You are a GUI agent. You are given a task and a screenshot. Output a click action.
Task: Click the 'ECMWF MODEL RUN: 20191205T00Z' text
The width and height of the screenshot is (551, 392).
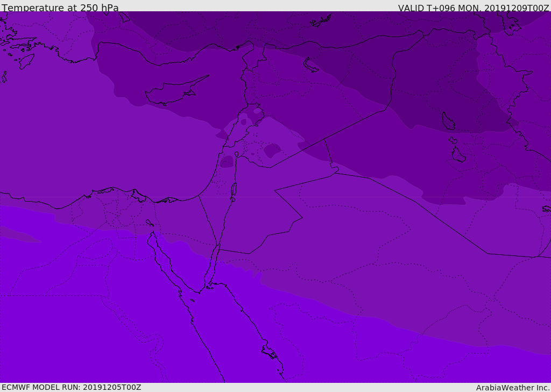click(x=72, y=387)
